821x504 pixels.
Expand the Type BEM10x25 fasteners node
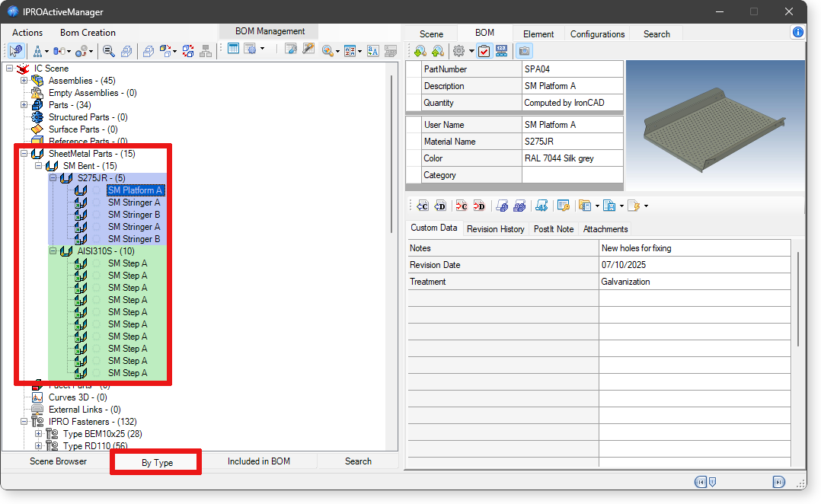[39, 434]
